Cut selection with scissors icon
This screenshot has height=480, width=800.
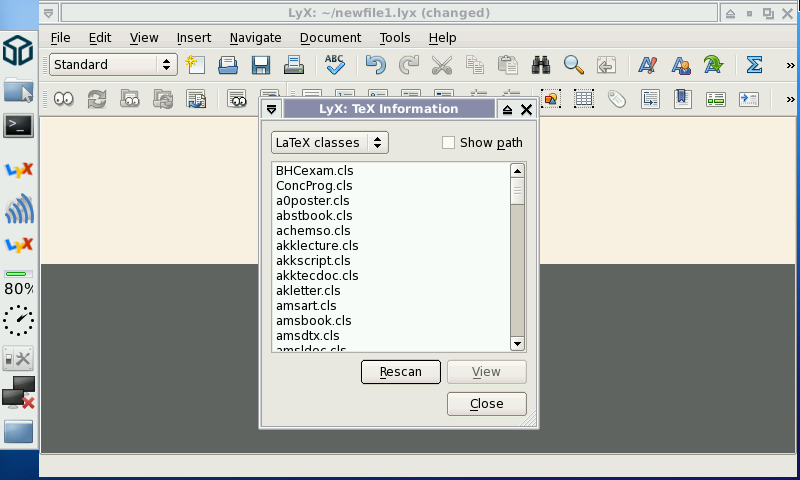tap(442, 65)
